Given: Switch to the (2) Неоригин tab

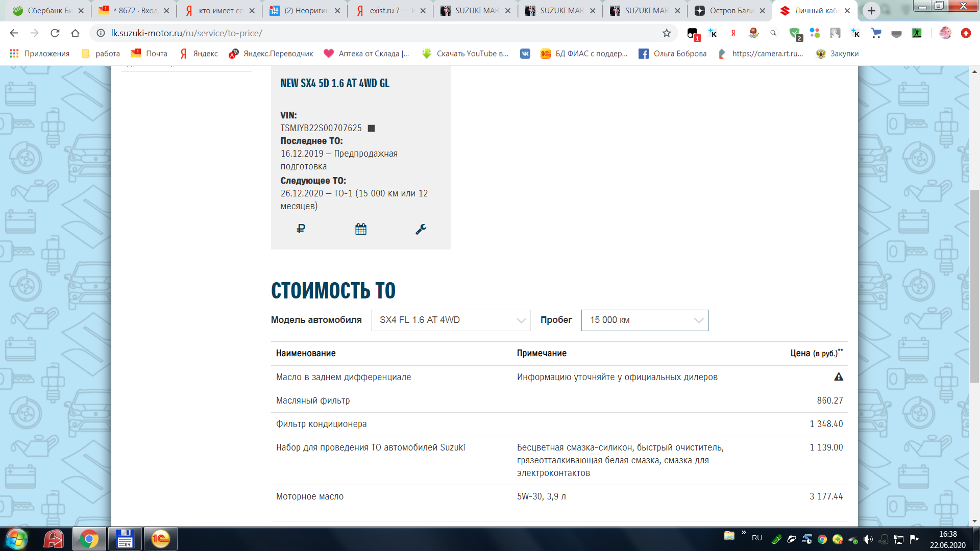Looking at the screenshot, I should [305, 11].
